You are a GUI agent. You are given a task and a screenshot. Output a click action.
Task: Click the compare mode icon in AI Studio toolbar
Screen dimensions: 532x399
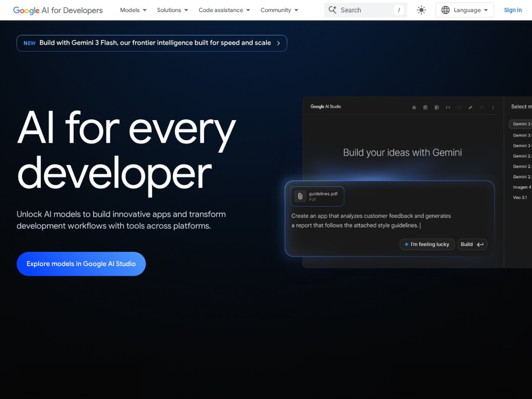(436, 107)
